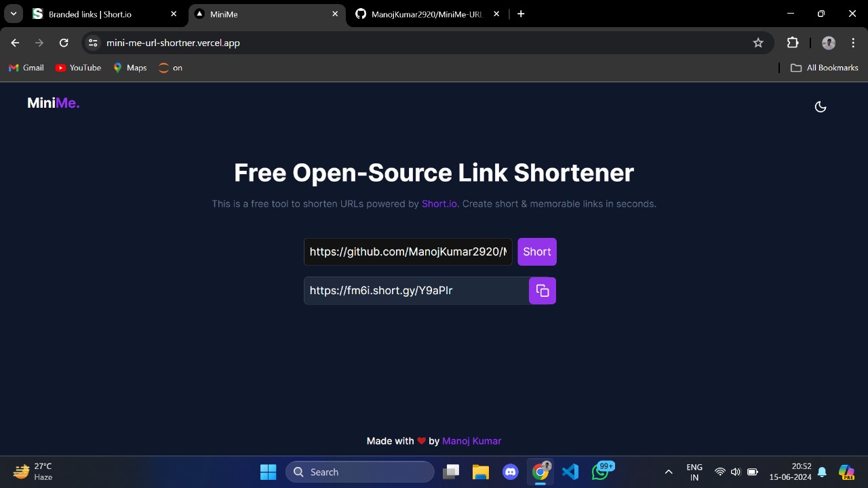Viewport: 868px width, 488px height.
Task: Bookmark this page with the star icon
Action: click(x=758, y=43)
